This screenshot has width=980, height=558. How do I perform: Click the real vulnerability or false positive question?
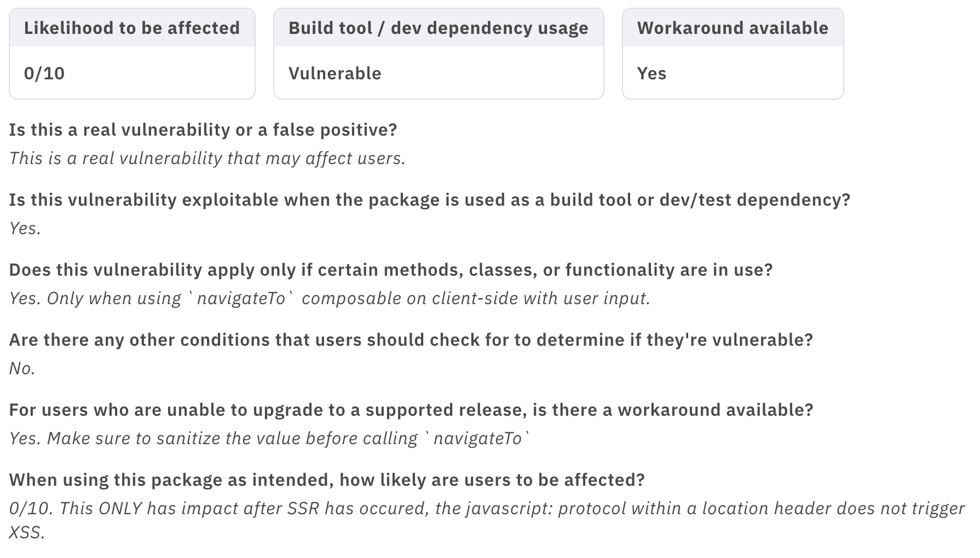pyautogui.click(x=203, y=130)
